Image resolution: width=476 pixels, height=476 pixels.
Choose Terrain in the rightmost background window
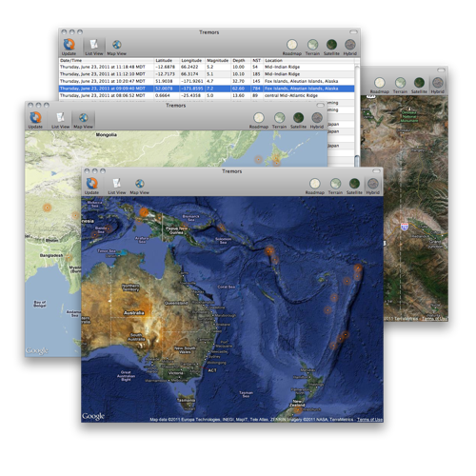coord(400,86)
